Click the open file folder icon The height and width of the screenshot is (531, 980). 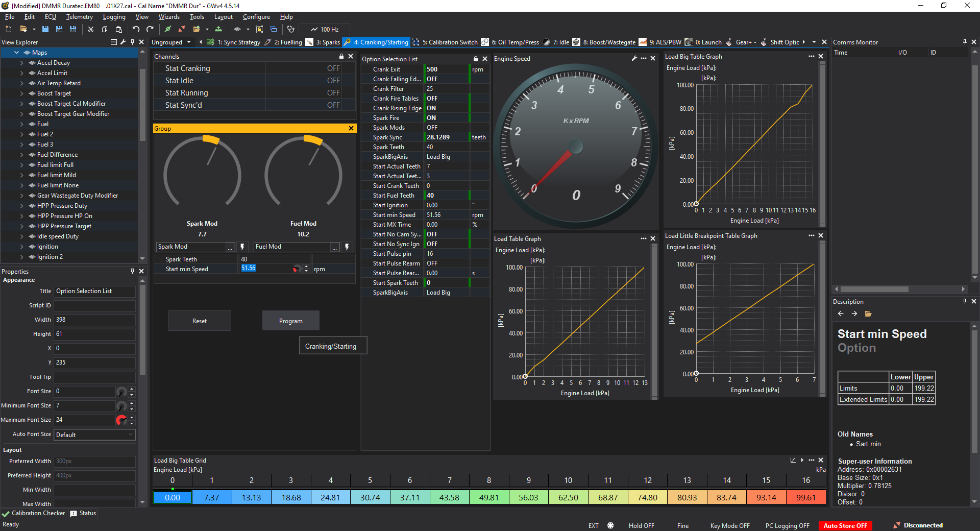point(23,29)
